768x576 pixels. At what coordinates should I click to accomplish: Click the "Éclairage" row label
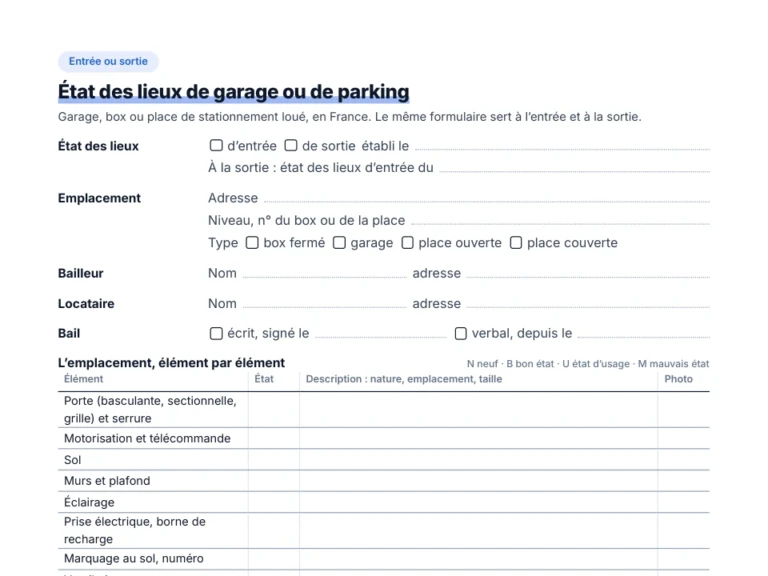89,502
